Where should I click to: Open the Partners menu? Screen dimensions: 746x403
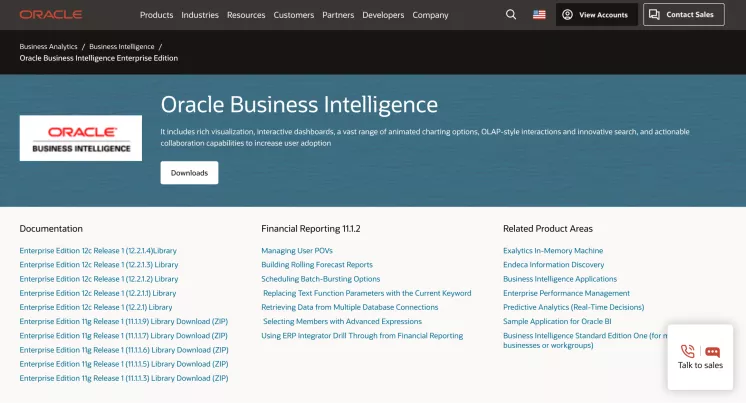[338, 15]
